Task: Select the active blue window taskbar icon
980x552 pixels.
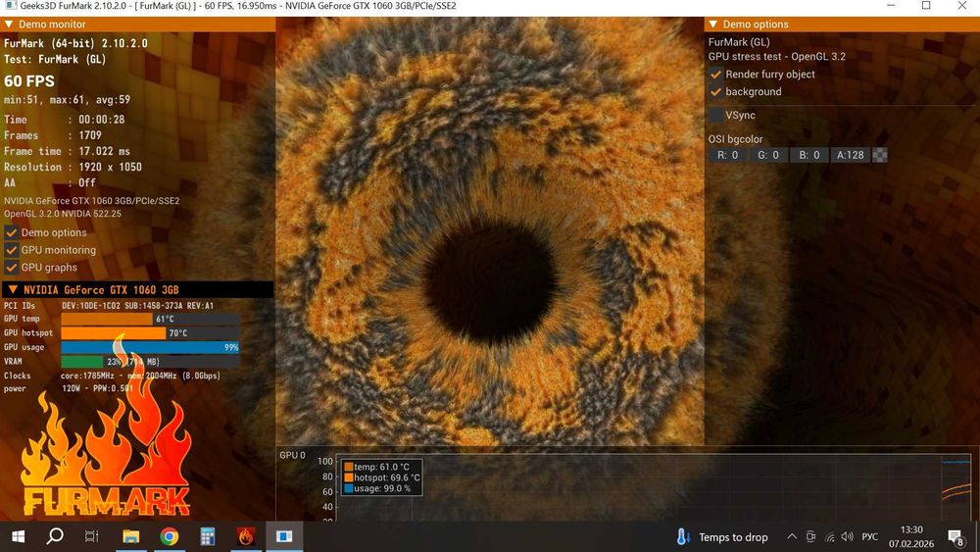Action: (x=284, y=536)
